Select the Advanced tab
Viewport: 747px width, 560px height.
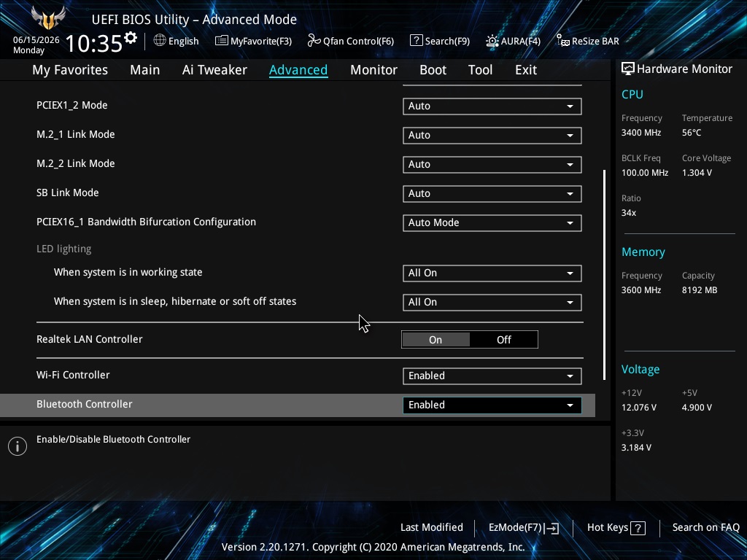point(298,69)
